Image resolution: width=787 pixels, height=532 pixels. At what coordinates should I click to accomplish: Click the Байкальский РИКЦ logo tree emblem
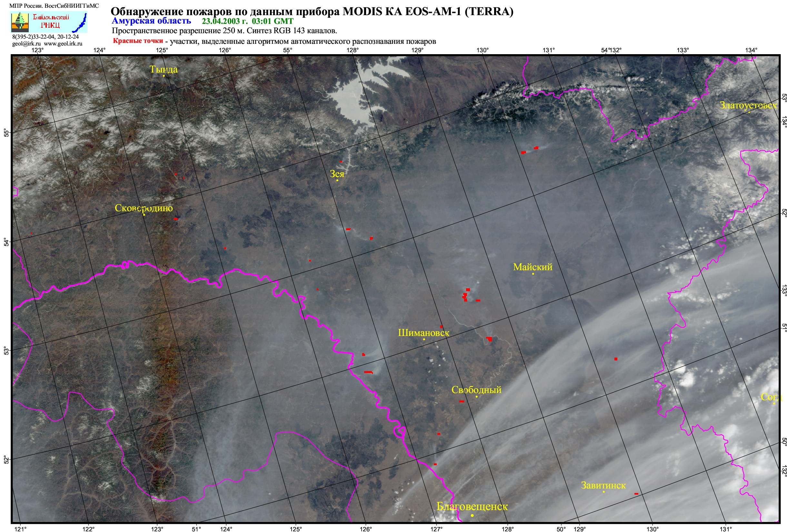tap(20, 22)
